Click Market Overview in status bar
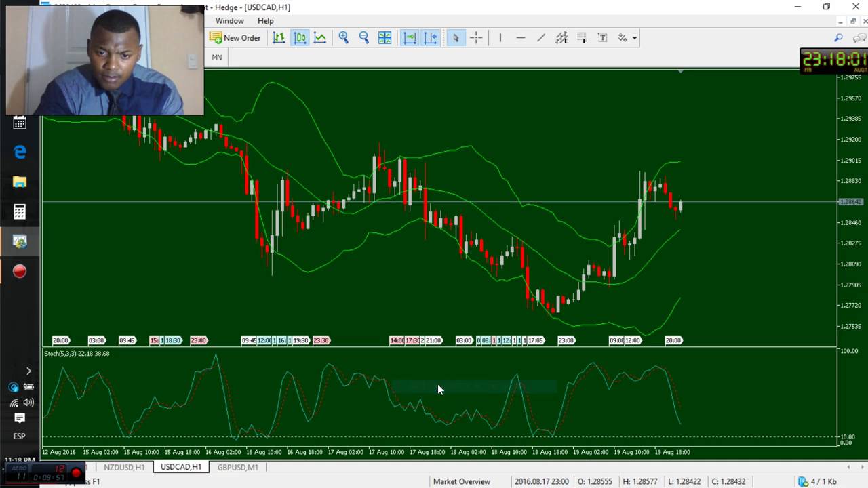Screen dimensions: 868x488 (462, 481)
